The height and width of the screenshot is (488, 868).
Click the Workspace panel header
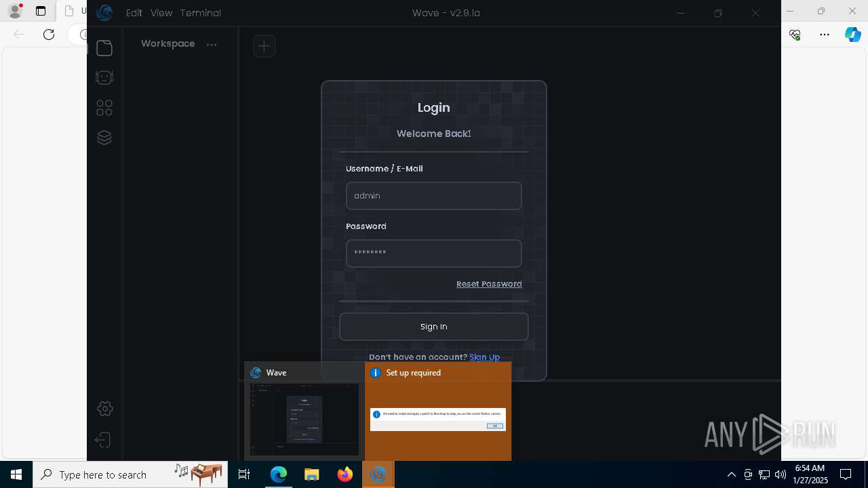(168, 43)
